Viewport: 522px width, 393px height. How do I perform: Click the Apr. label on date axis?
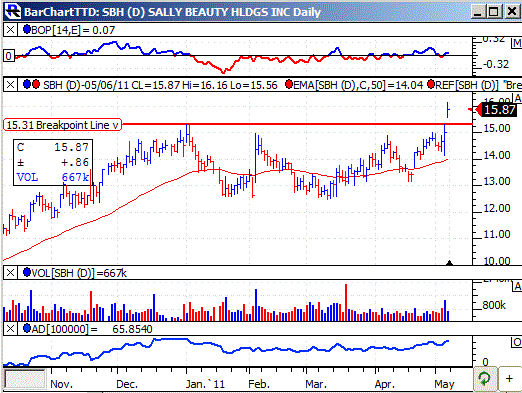pyautogui.click(x=385, y=384)
